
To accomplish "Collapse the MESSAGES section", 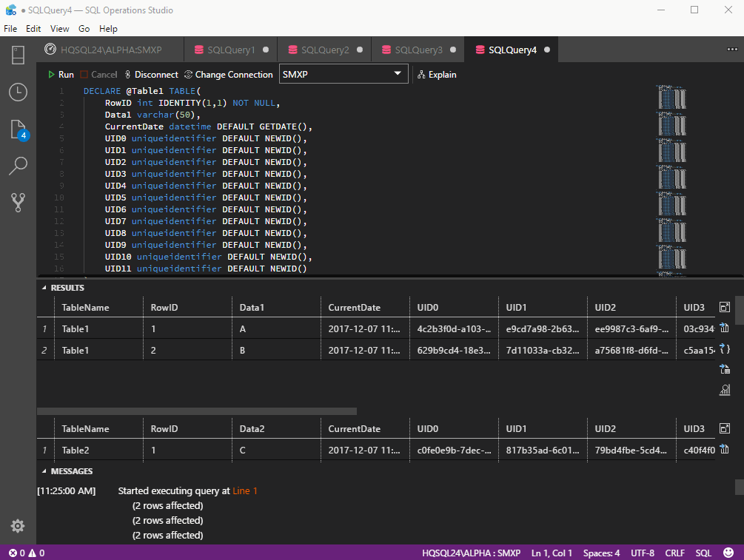I will tap(67, 470).
